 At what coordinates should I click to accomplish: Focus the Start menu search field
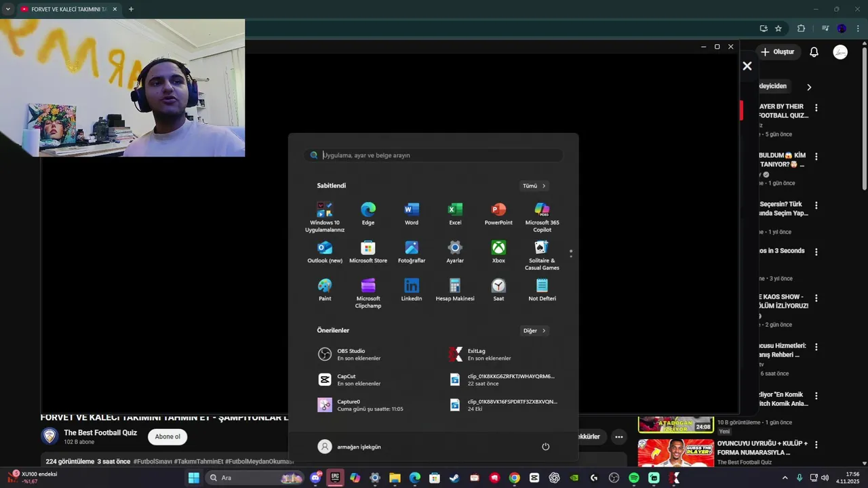coord(433,155)
